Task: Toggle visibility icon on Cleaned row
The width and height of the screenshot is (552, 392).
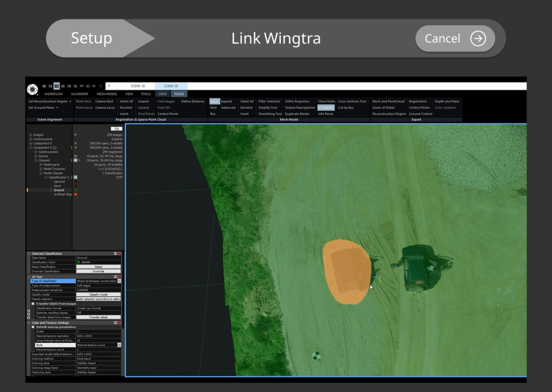Action: (75, 160)
